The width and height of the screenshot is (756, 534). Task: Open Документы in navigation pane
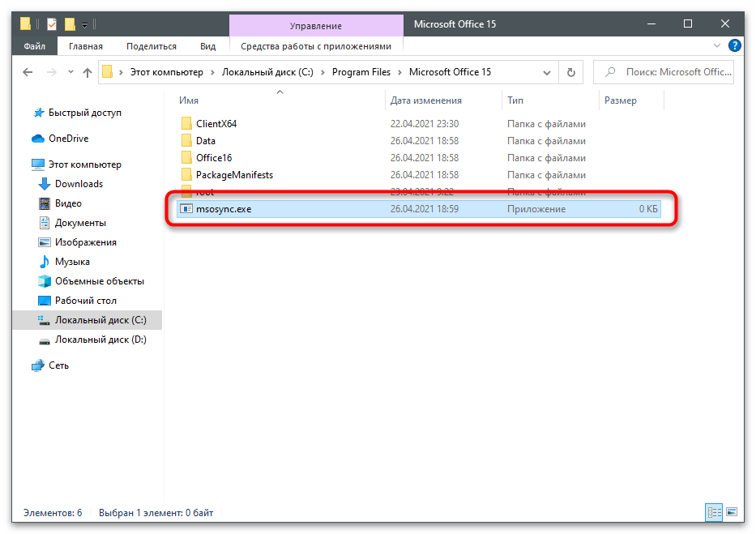(x=80, y=223)
